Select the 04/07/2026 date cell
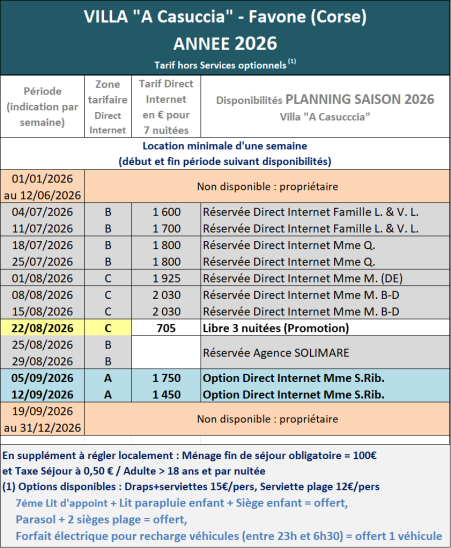451x548 pixels. [x=42, y=212]
